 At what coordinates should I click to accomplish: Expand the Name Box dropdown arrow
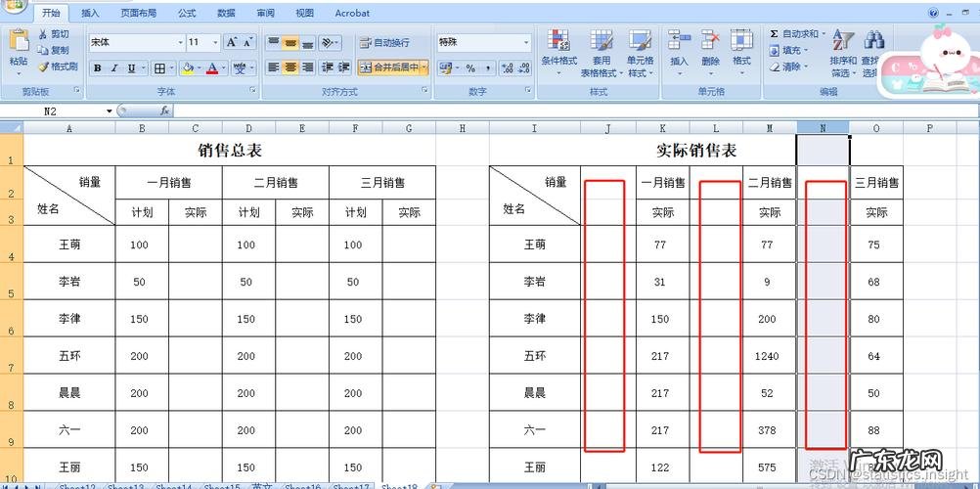[x=110, y=111]
